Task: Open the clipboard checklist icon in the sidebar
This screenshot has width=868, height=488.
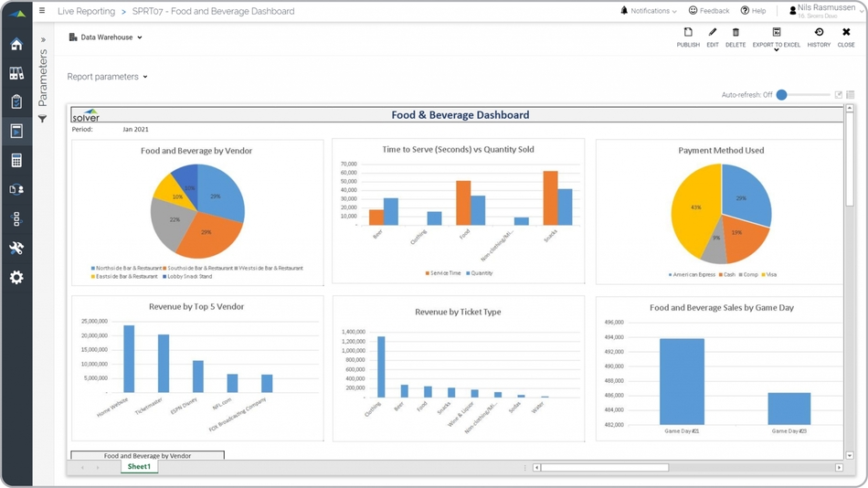Action: pyautogui.click(x=16, y=102)
